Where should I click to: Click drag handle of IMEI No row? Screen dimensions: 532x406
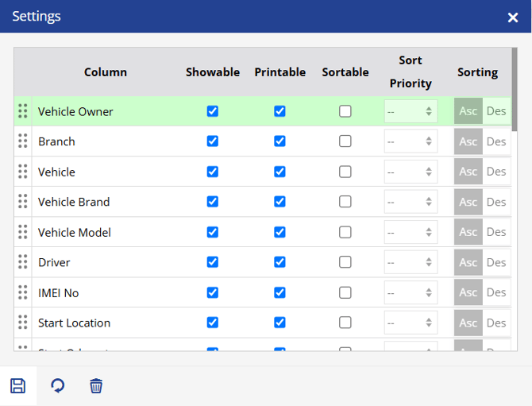tap(22, 292)
